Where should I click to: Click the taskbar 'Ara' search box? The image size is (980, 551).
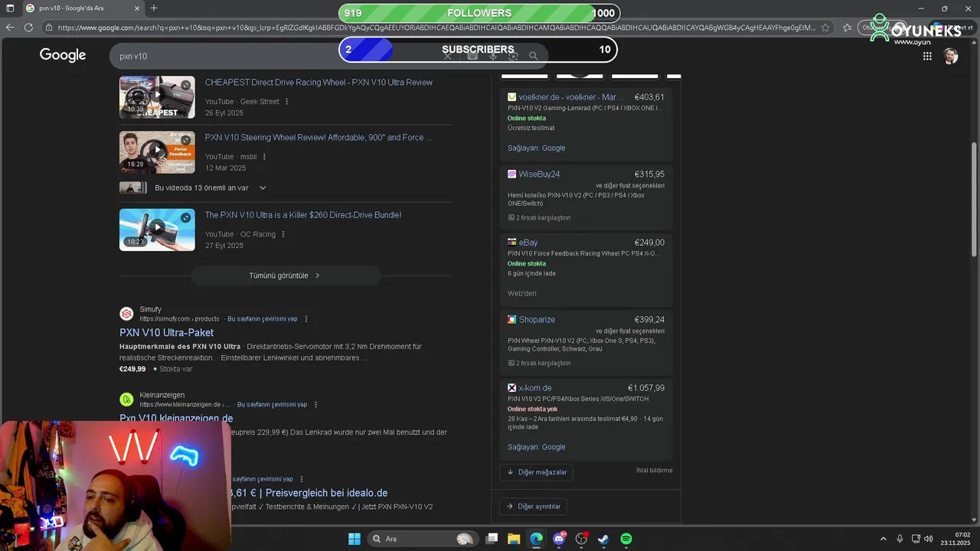point(422,539)
